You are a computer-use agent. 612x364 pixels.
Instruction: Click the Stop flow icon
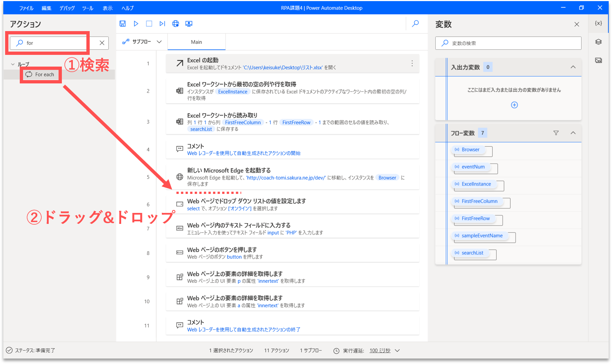click(x=149, y=24)
